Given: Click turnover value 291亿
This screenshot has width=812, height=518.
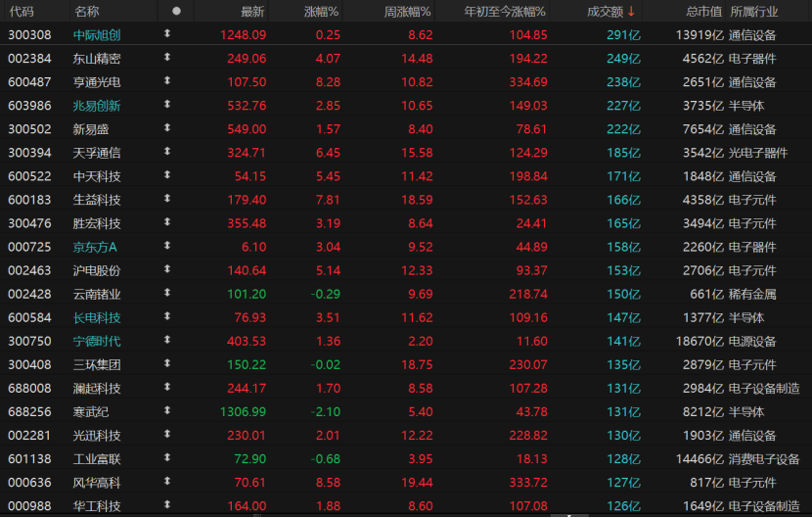Looking at the screenshot, I should (623, 35).
